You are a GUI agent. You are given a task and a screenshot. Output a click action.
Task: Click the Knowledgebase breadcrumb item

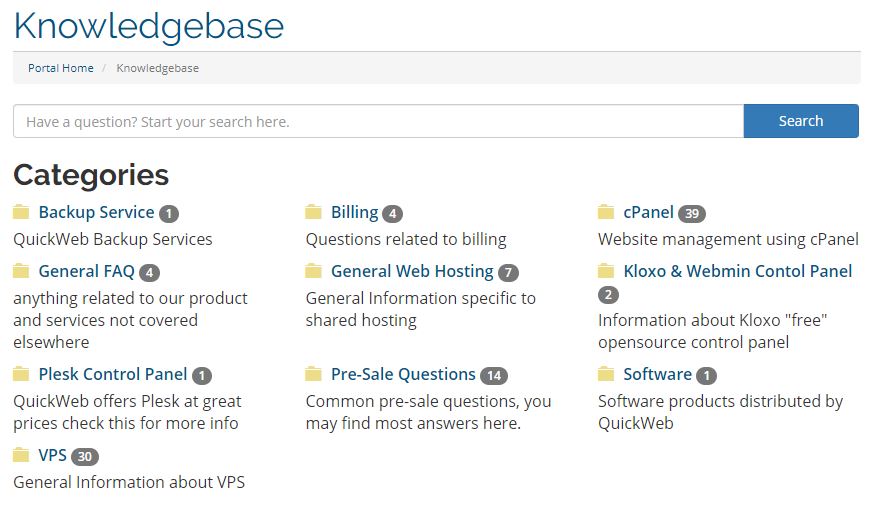click(157, 68)
